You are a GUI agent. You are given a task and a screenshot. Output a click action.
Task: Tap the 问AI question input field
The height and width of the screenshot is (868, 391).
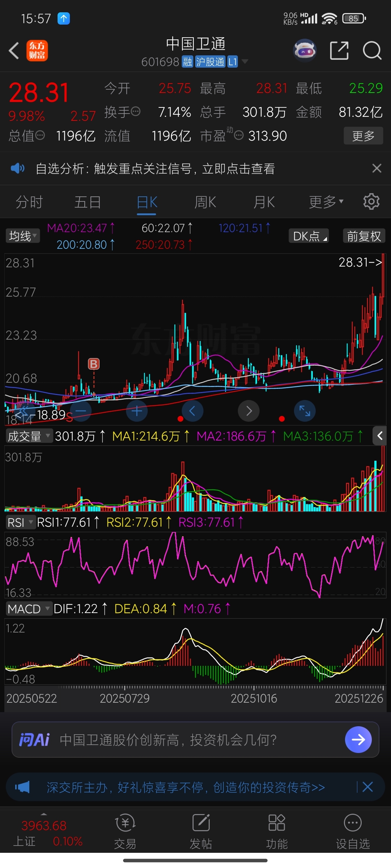tap(195, 740)
